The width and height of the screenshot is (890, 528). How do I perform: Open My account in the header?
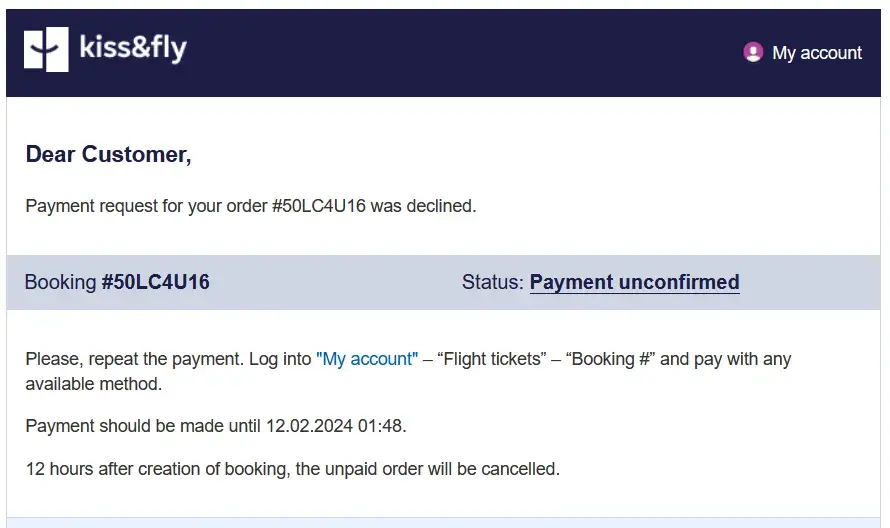pos(816,53)
